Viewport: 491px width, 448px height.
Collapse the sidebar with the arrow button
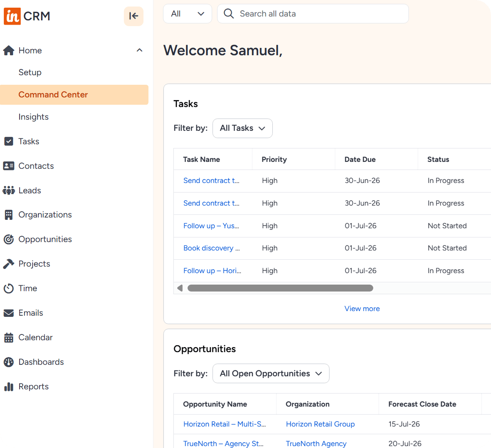[x=133, y=16]
